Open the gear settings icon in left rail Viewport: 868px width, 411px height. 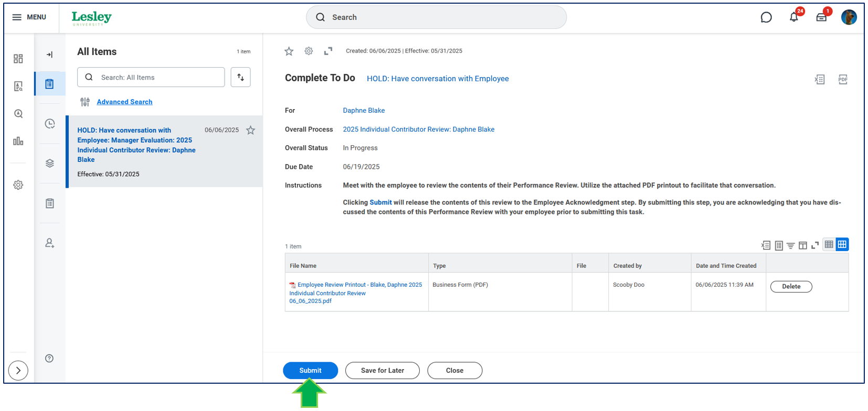(18, 185)
